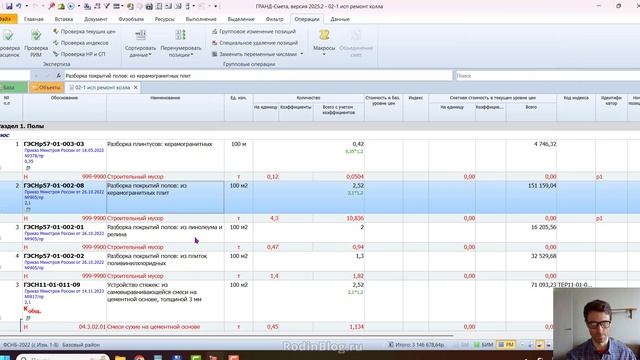Switch to Вставка ribbon tab
This screenshot has height=360, width=640.
tap(64, 19)
